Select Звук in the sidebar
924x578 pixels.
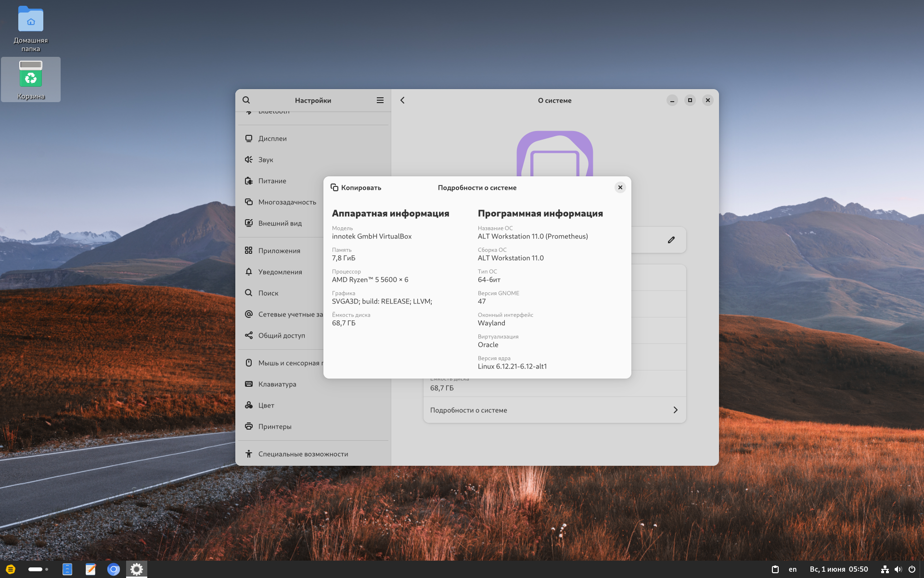(x=266, y=160)
